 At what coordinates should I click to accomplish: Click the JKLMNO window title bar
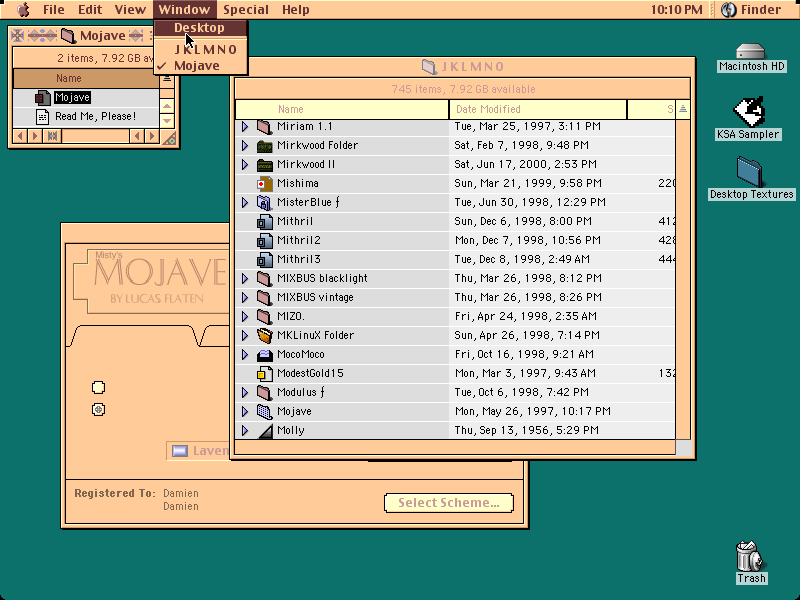tap(463, 67)
